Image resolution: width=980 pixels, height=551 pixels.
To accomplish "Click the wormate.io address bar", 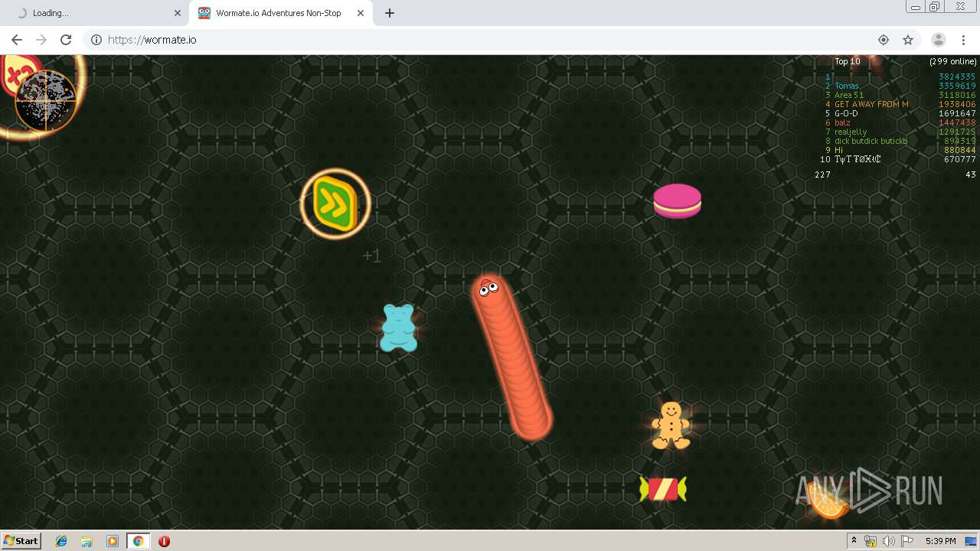I will point(490,40).
